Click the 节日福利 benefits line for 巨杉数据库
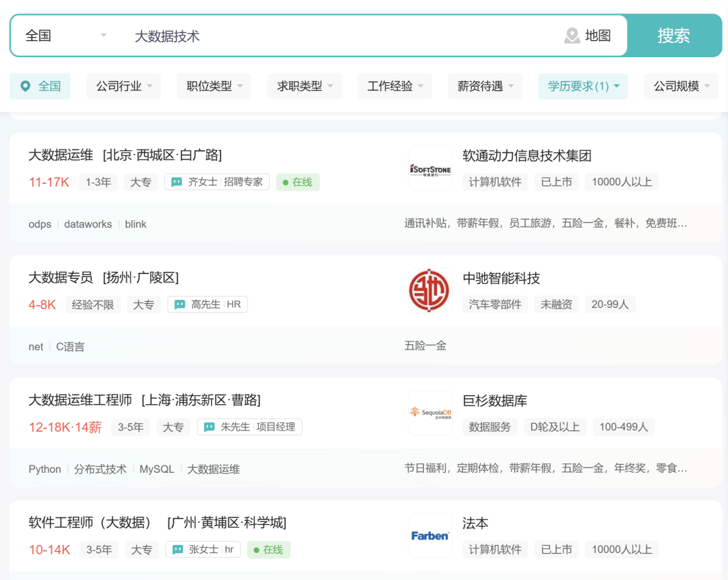The image size is (728, 580). 546,468
